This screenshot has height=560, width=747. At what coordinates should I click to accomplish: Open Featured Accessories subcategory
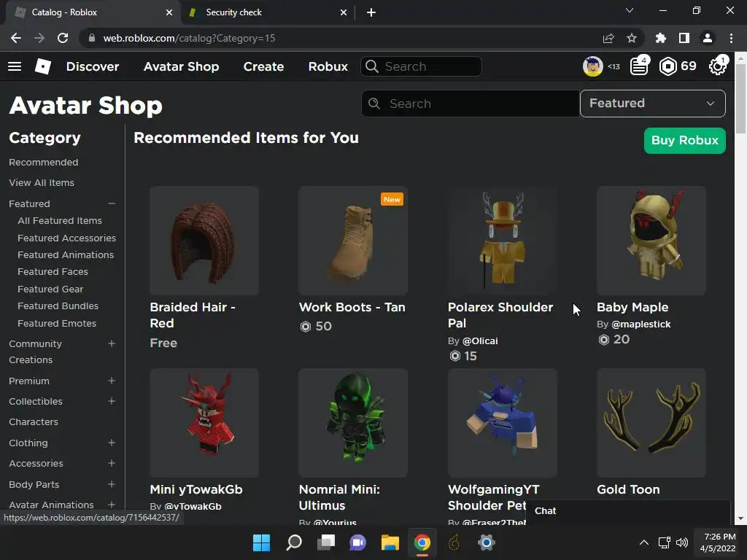click(66, 238)
